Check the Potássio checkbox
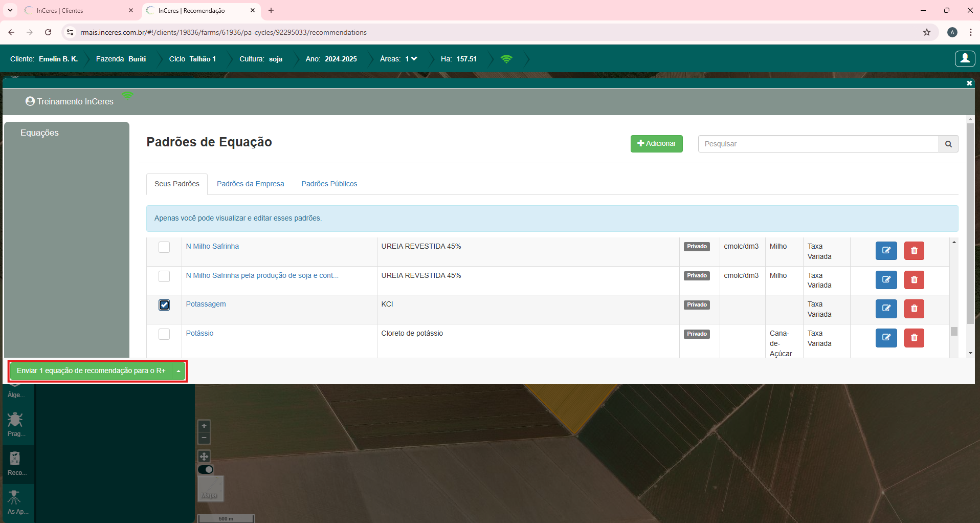 pyautogui.click(x=164, y=334)
